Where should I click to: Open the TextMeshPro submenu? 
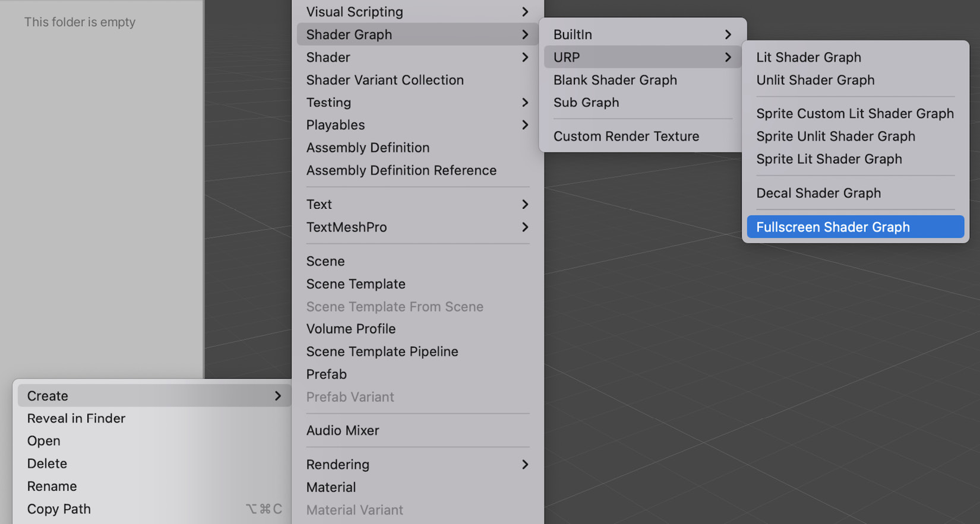418,227
